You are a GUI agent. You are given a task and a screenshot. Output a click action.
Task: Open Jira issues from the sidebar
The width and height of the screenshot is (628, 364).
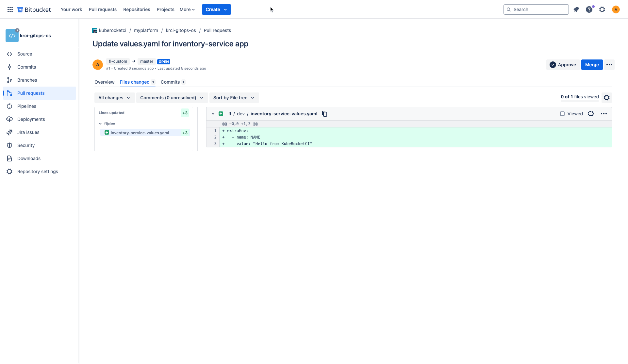point(28,132)
